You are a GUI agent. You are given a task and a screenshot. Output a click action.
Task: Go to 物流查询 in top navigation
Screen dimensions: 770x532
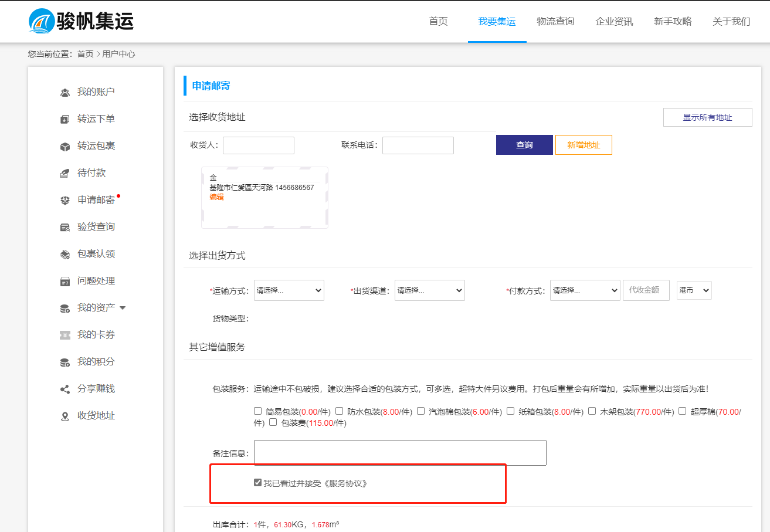(555, 22)
